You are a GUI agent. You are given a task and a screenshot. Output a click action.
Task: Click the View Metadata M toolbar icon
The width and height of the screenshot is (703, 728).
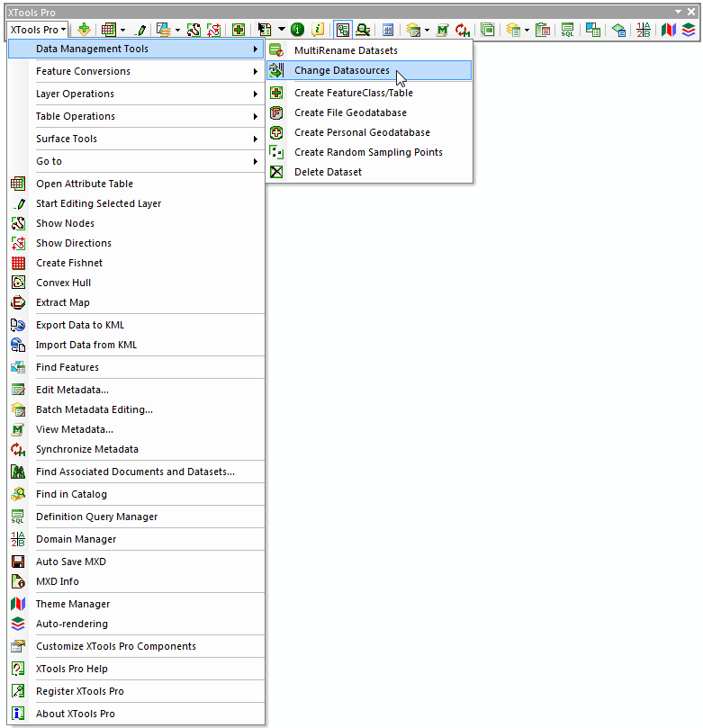[x=443, y=30]
